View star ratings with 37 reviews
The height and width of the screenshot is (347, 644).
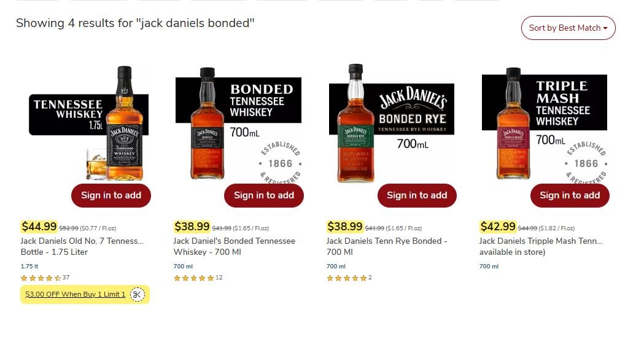(45, 278)
